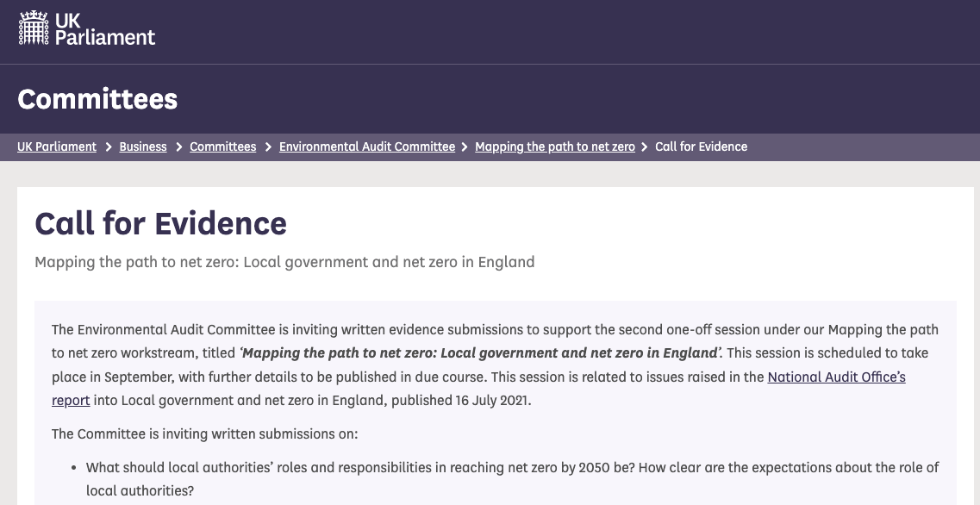Click the chevron after UK Parliament breadcrumb
This screenshot has height=505, width=980.
point(109,147)
